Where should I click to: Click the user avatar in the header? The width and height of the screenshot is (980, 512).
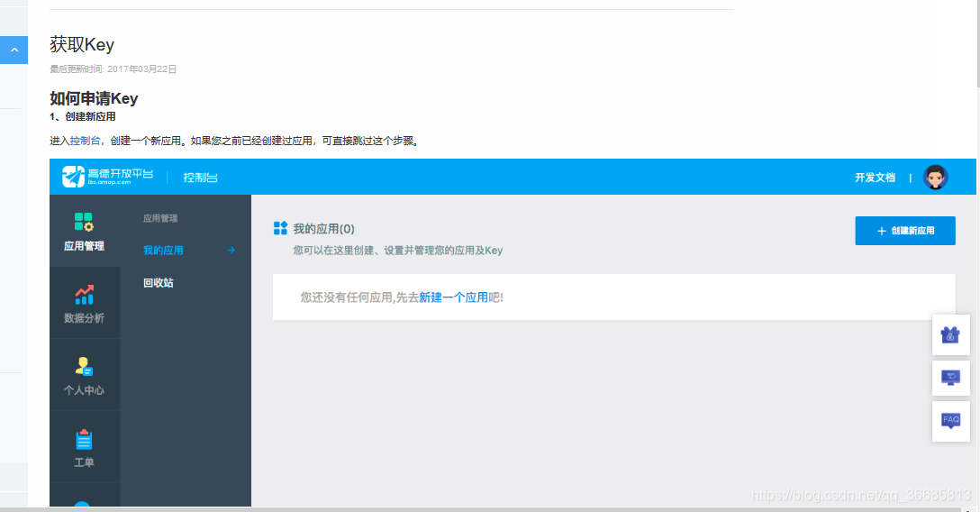pyautogui.click(x=935, y=177)
